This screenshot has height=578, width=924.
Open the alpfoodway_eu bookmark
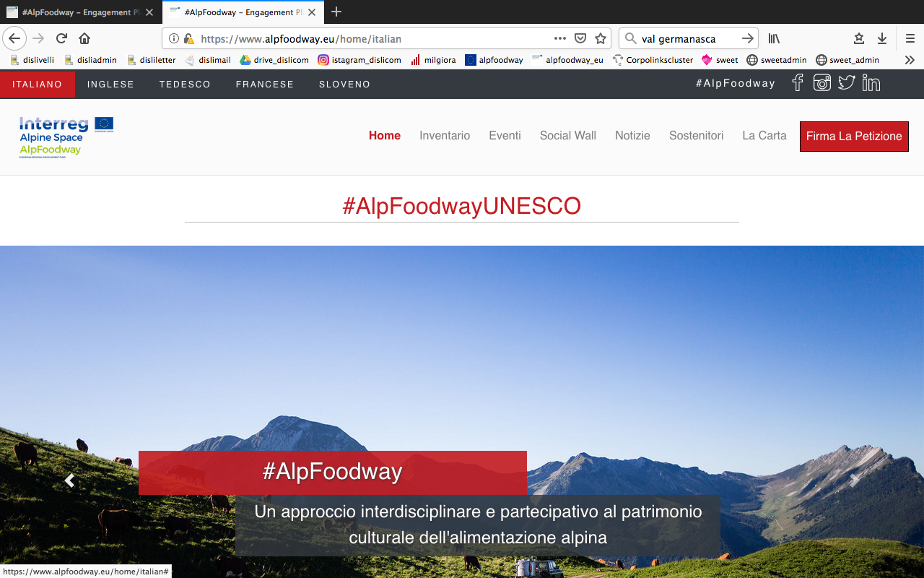click(x=567, y=60)
